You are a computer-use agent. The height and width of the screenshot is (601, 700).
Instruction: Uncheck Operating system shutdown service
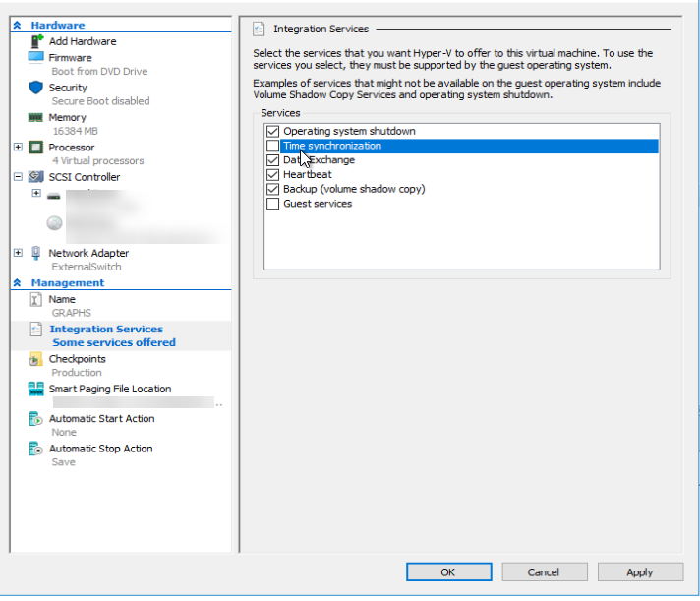[x=272, y=131]
